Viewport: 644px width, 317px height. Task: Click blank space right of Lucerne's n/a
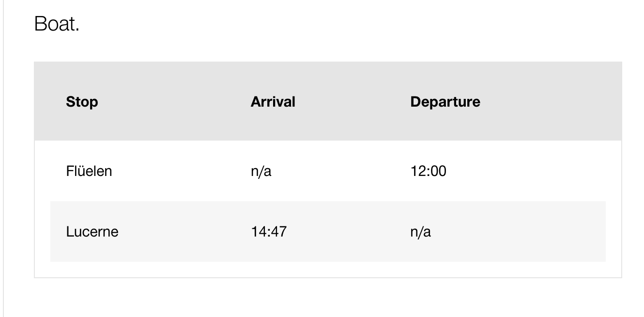tap(518, 232)
